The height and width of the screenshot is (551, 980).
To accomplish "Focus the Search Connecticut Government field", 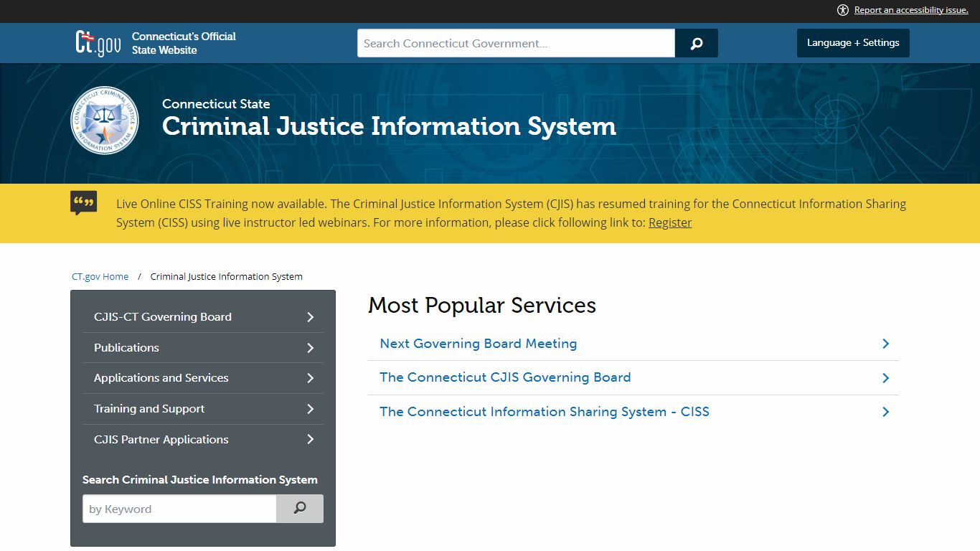I will (516, 43).
